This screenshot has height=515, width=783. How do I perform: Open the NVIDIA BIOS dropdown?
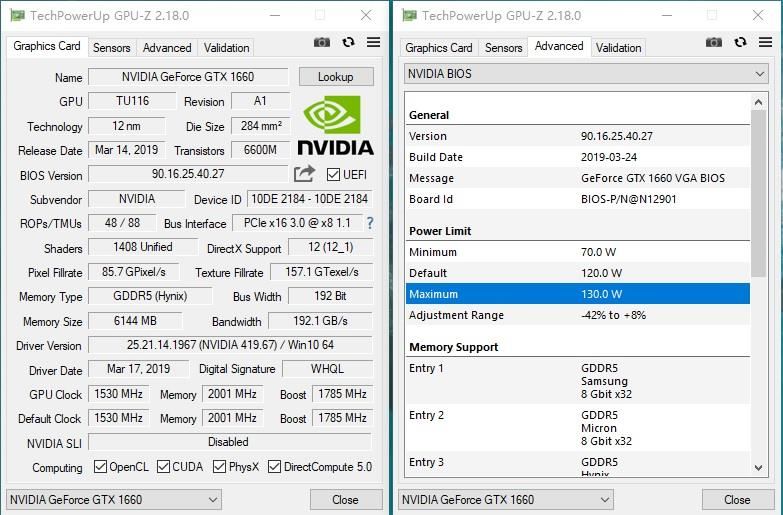click(x=586, y=74)
